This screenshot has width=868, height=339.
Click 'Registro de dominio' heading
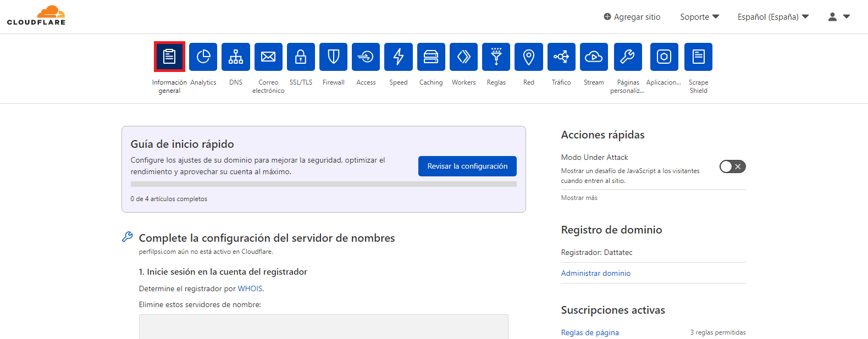pos(611,230)
